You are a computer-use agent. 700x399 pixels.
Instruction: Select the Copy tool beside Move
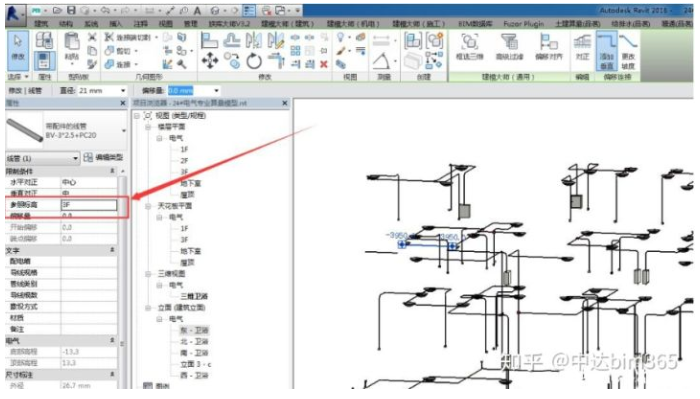[232, 60]
